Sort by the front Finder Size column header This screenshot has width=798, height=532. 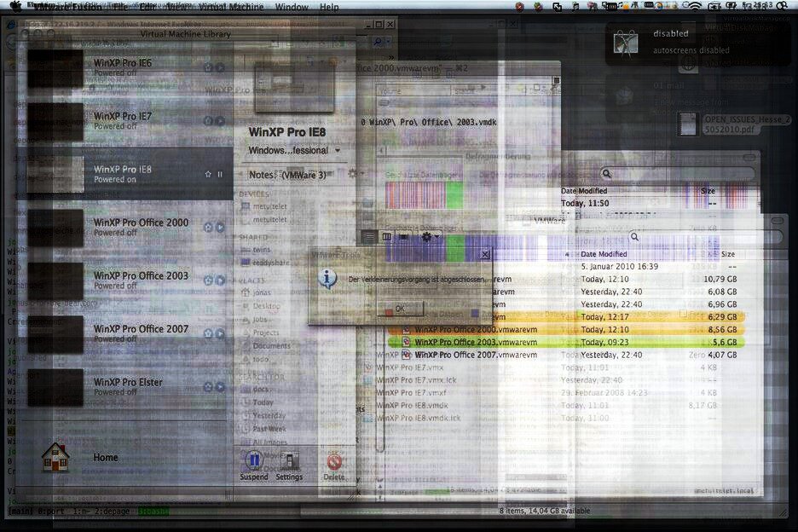click(728, 254)
